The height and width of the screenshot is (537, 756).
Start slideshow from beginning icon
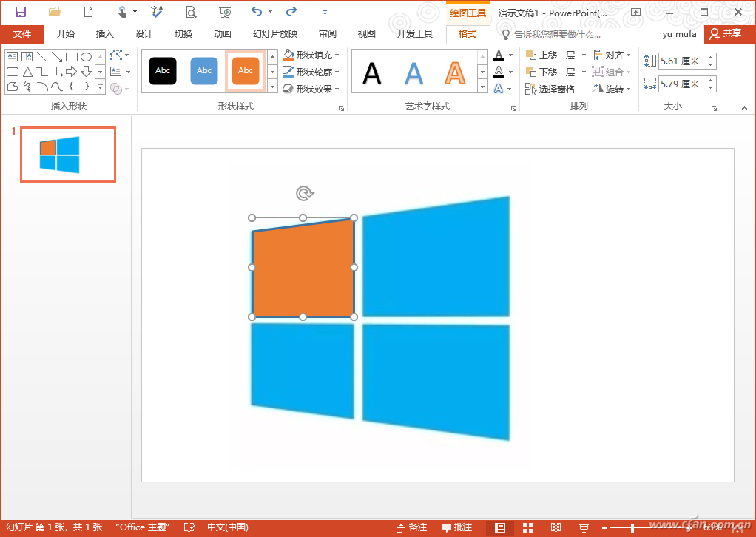225,12
